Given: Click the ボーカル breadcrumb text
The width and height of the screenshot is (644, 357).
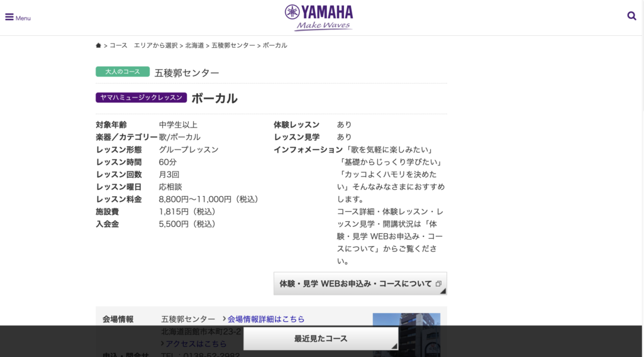Looking at the screenshot, I should tap(275, 45).
